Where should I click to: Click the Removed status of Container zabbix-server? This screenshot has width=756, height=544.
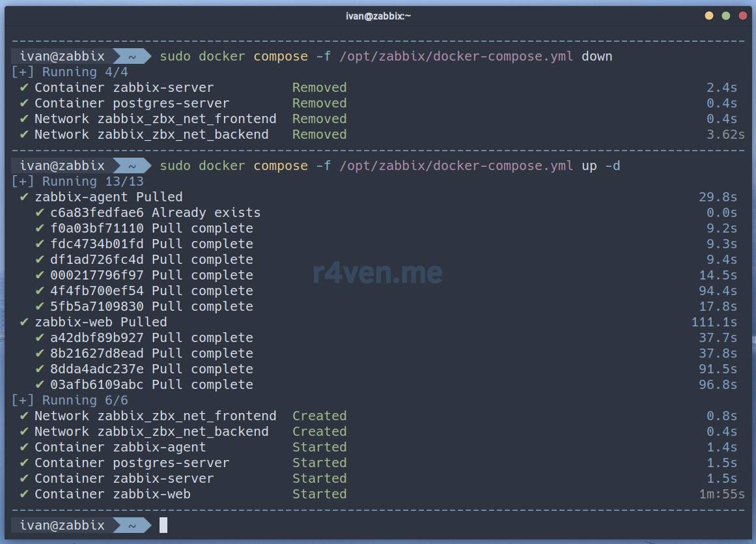pos(319,87)
